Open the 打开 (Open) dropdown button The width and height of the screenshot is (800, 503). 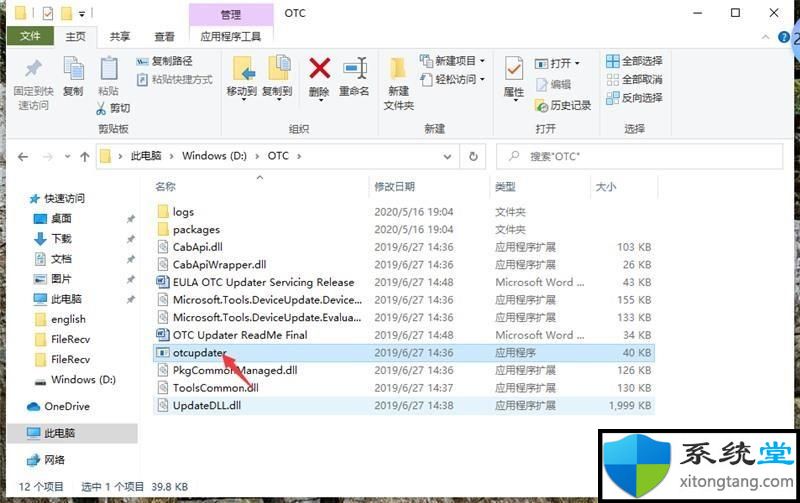[557, 64]
